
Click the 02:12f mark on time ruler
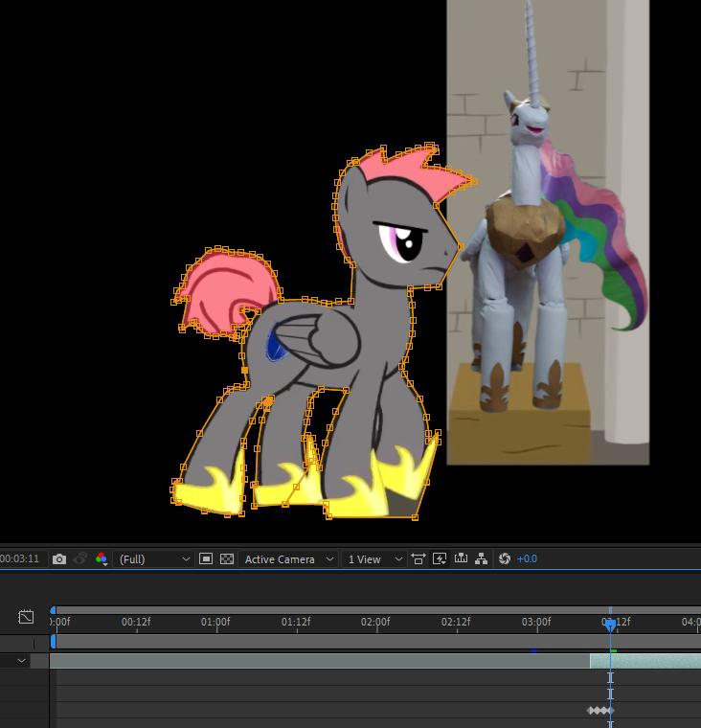456,622
